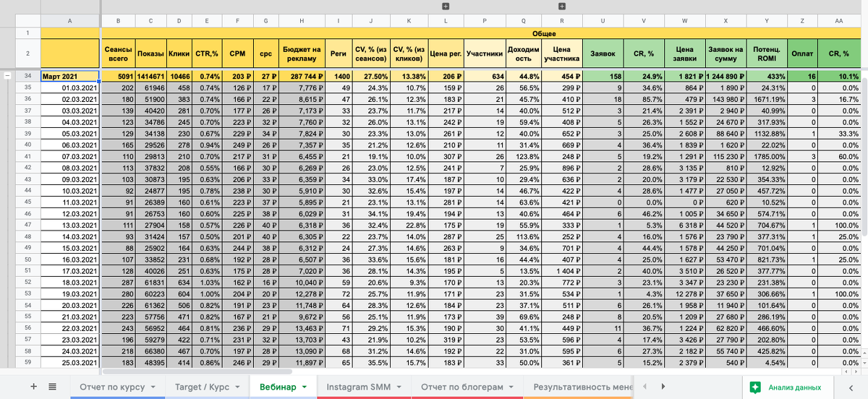The width and height of the screenshot is (868, 399).
Task: Select the 433% ROMI total cell
Action: pos(767,76)
